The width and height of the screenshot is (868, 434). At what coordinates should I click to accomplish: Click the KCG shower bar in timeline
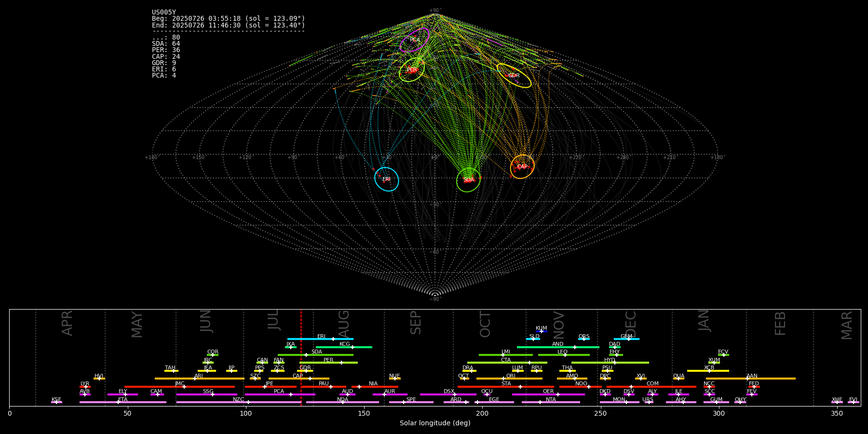point(344,347)
